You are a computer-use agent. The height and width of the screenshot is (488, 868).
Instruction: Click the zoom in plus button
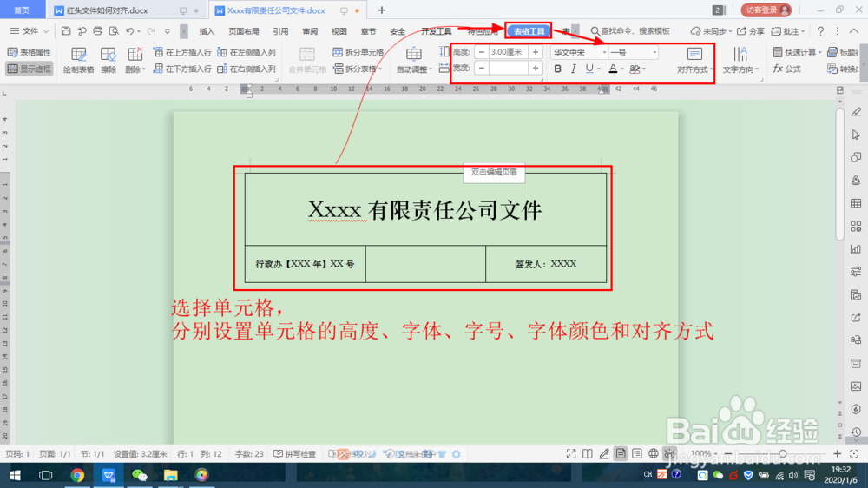(x=837, y=453)
